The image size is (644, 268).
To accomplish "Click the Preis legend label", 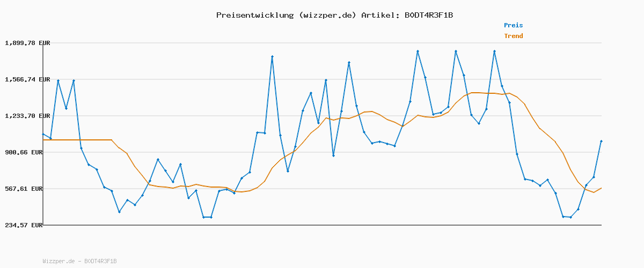I will [x=513, y=25].
